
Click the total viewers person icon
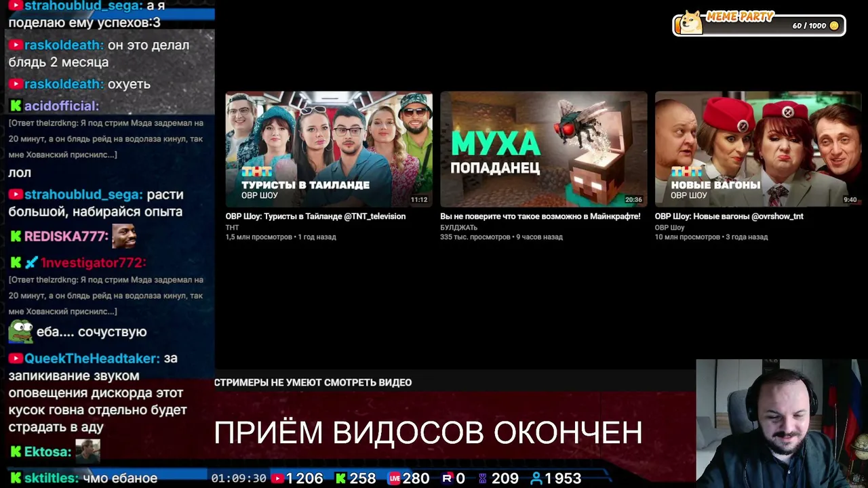(x=536, y=479)
